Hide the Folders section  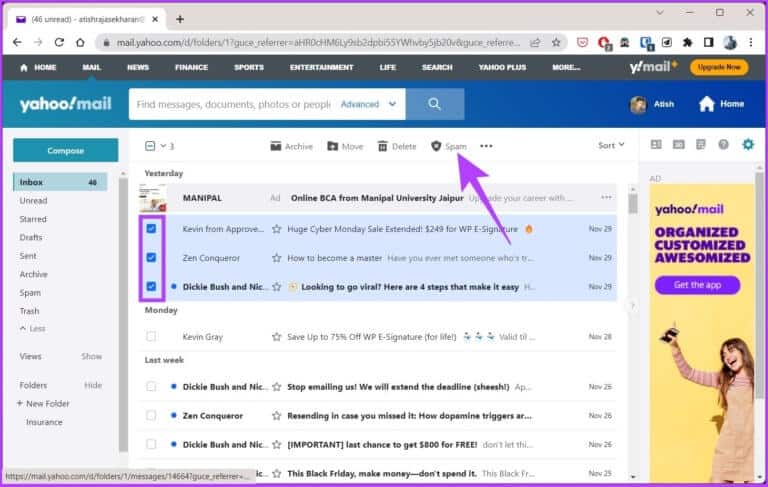coord(93,385)
